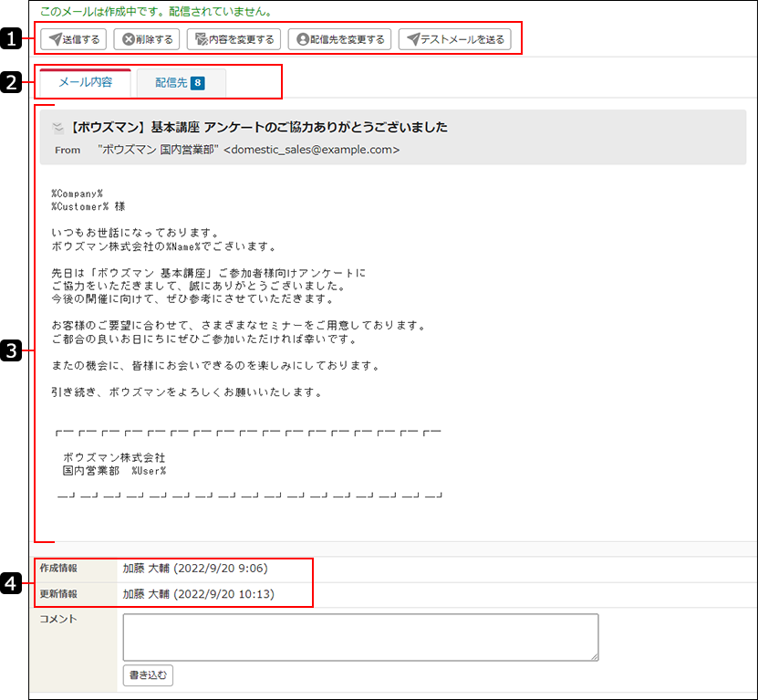This screenshot has height=700, width=758.
Task: Click the line starting ご都合の良いお日にちに
Action: pos(205,340)
